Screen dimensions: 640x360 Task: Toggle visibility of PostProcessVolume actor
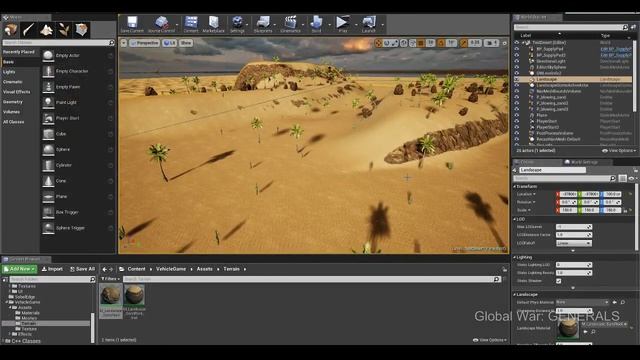coord(517,133)
